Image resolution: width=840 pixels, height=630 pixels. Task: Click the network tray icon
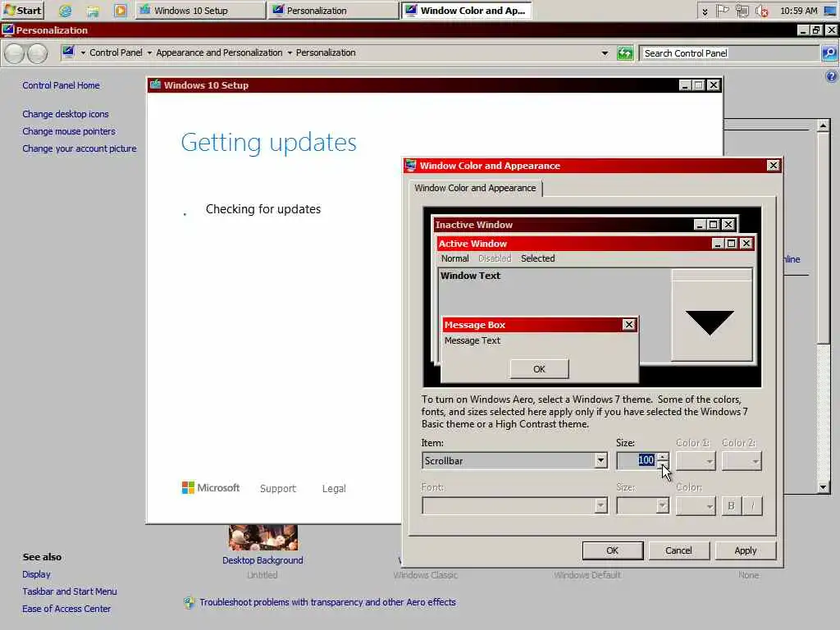pyautogui.click(x=742, y=11)
